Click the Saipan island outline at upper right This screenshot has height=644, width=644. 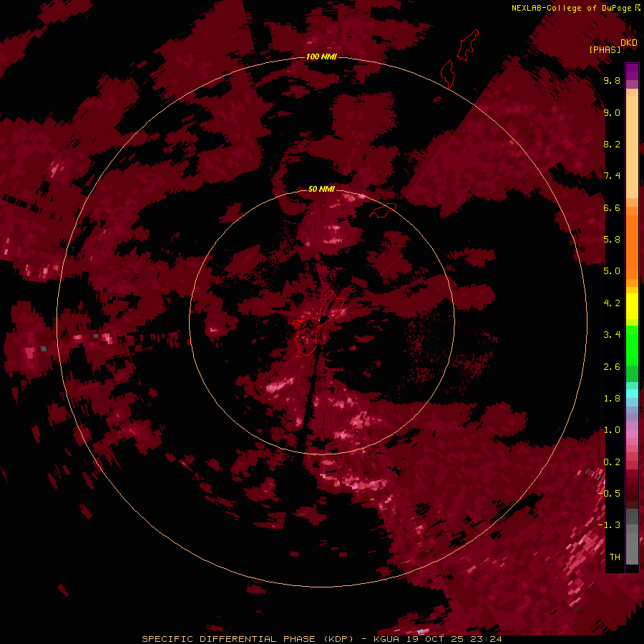468,45
